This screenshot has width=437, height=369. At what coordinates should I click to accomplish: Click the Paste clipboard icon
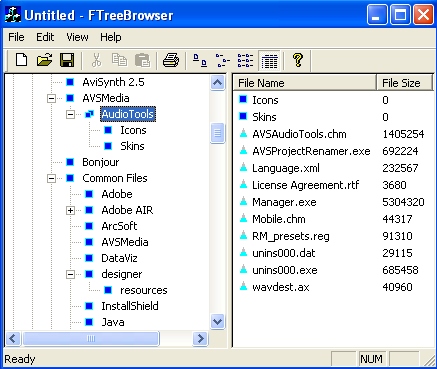click(x=142, y=60)
